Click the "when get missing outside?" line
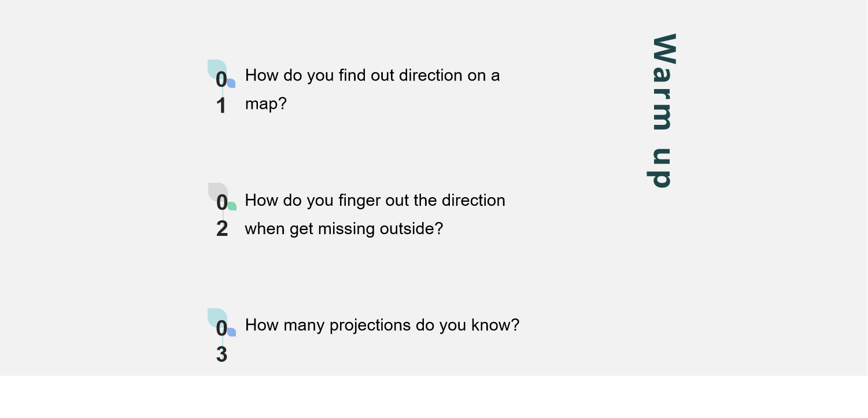 tap(343, 229)
